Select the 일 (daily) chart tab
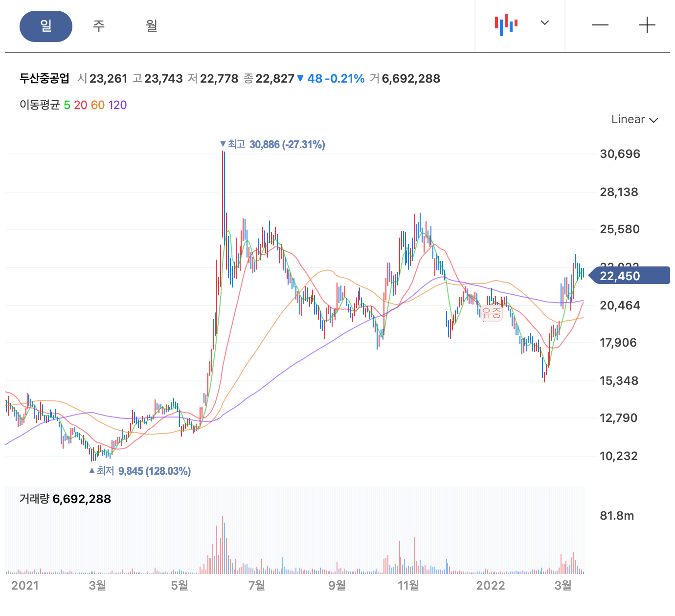Image resolution: width=675 pixels, height=616 pixels. [x=46, y=26]
